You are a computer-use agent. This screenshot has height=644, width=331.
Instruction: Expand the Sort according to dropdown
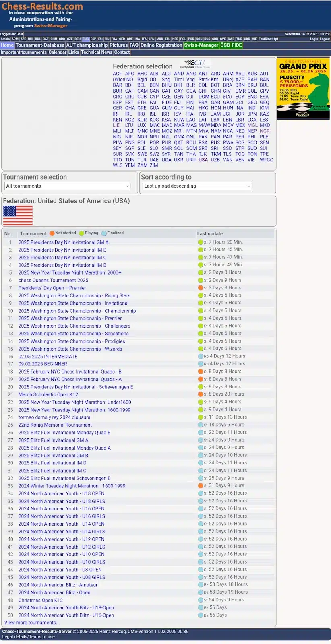coord(197,186)
